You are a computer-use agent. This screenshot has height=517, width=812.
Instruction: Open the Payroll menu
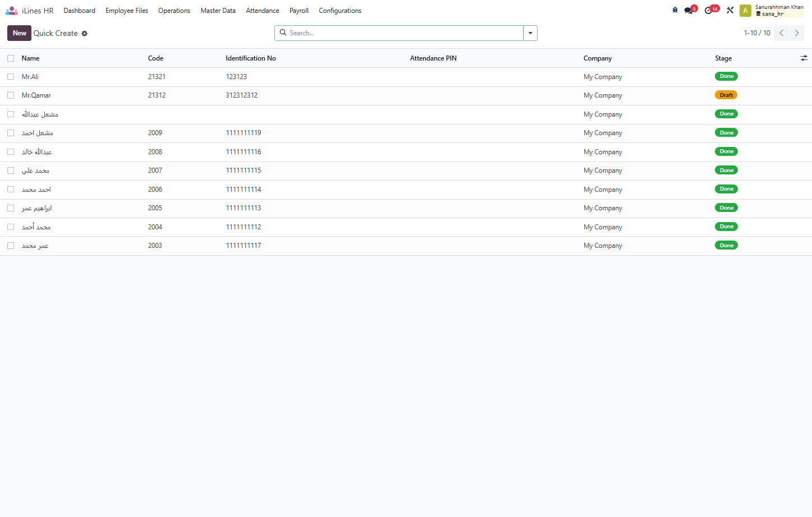299,11
